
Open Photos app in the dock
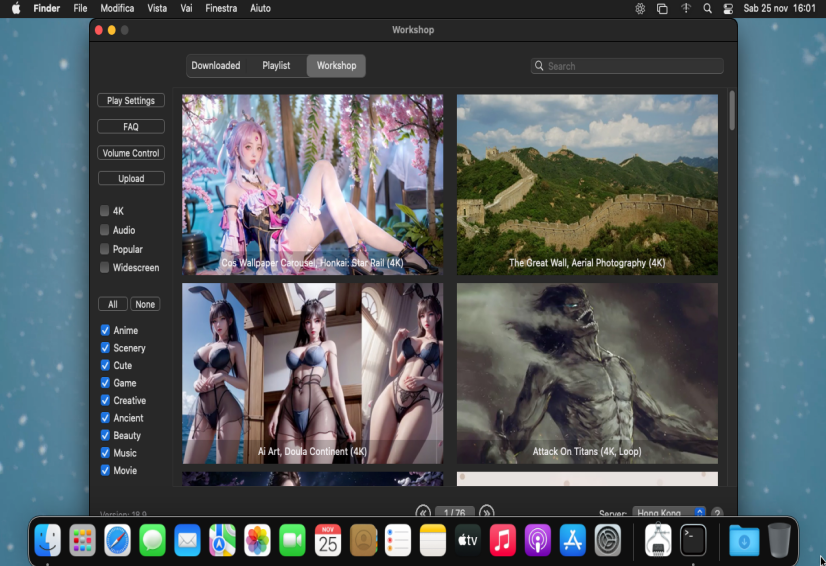click(x=258, y=540)
